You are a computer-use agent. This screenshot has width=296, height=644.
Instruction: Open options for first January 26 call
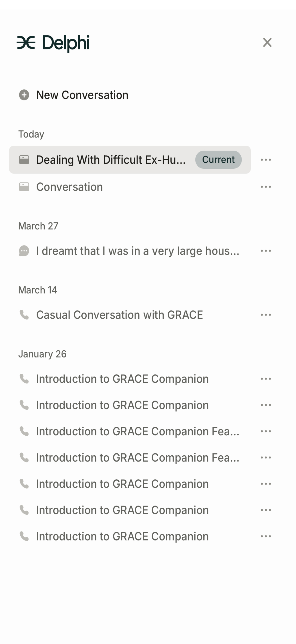tap(266, 379)
